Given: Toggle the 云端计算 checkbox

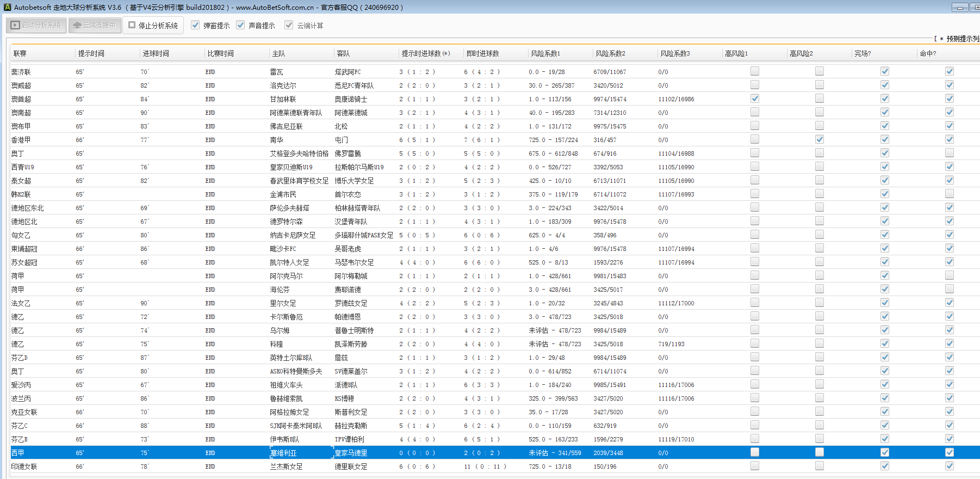Looking at the screenshot, I should 289,25.
